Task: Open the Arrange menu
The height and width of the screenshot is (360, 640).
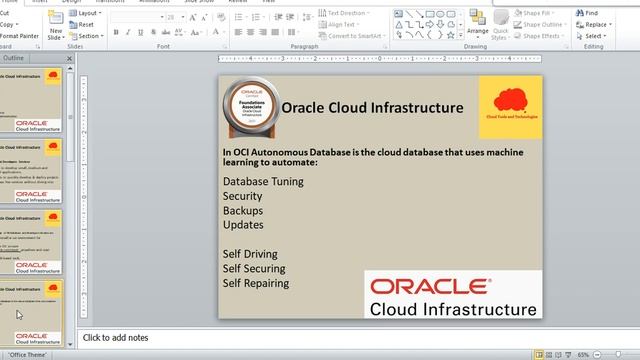Action: [x=477, y=23]
